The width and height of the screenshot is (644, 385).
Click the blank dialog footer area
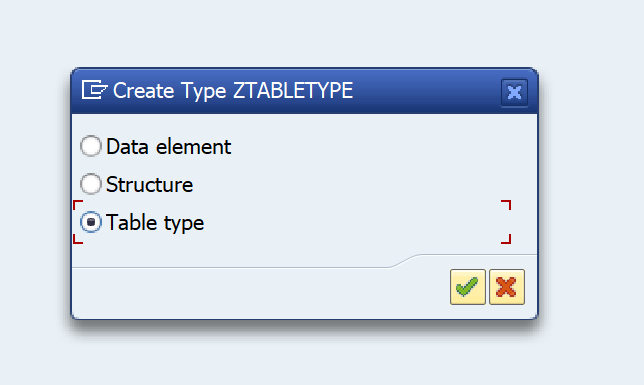click(259, 293)
